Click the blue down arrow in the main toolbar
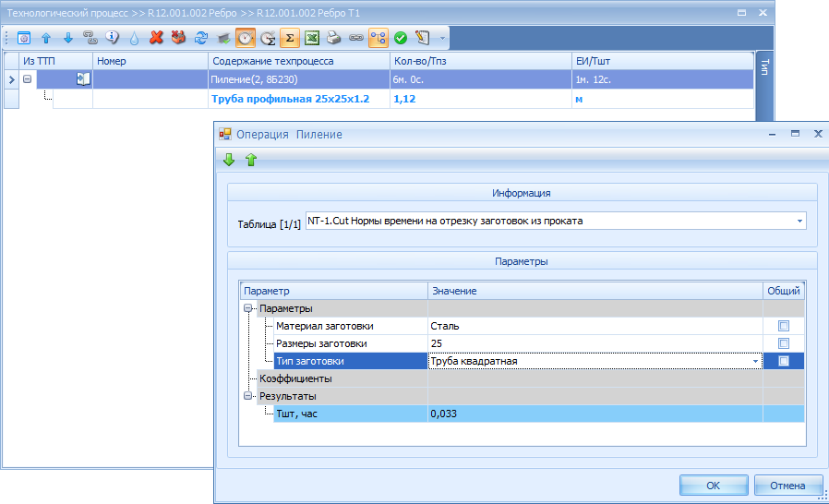 (68, 38)
